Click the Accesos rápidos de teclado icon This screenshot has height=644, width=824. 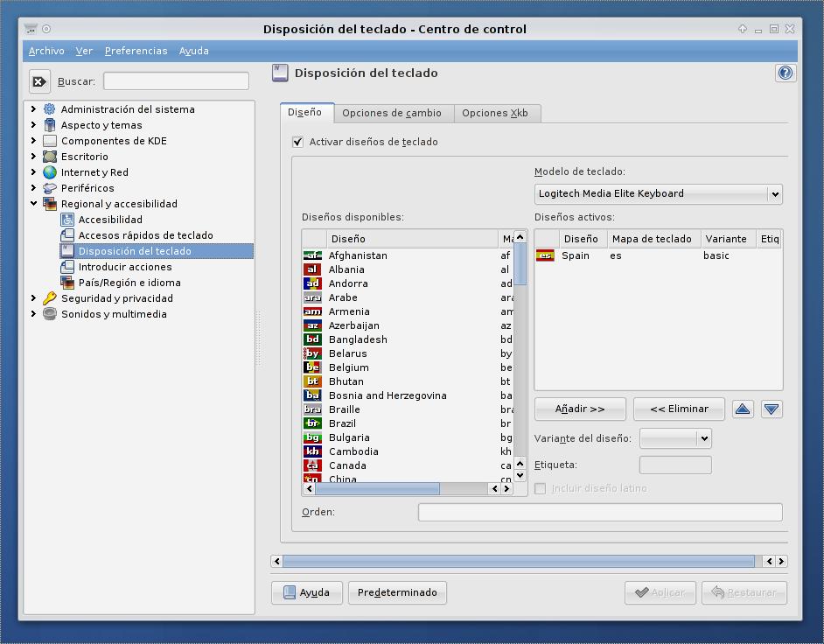[67, 235]
